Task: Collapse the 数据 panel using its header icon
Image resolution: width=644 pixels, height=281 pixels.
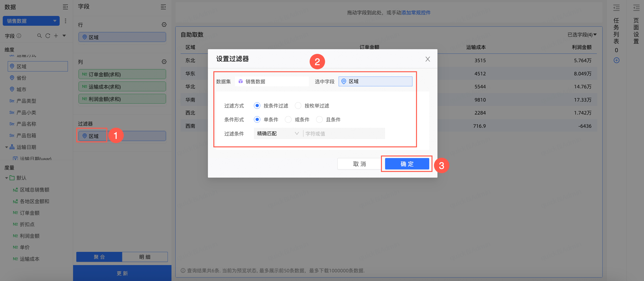Action: (x=65, y=7)
